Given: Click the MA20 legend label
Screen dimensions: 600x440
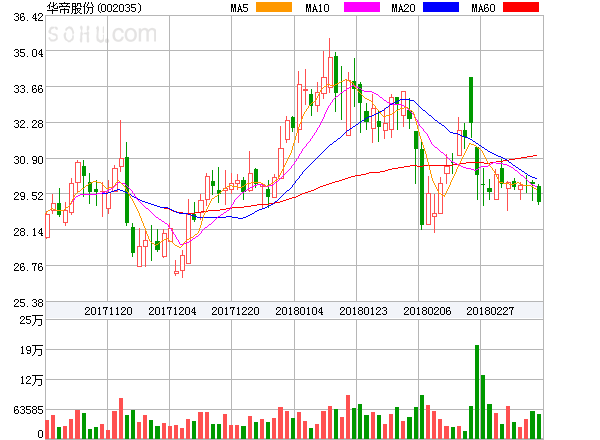Looking at the screenshot, I should pos(403,8).
